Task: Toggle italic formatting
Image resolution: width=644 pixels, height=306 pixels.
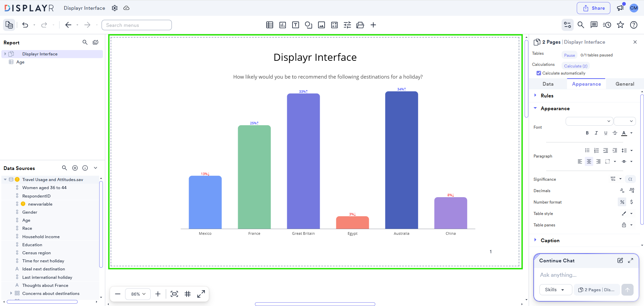Action: [x=596, y=133]
